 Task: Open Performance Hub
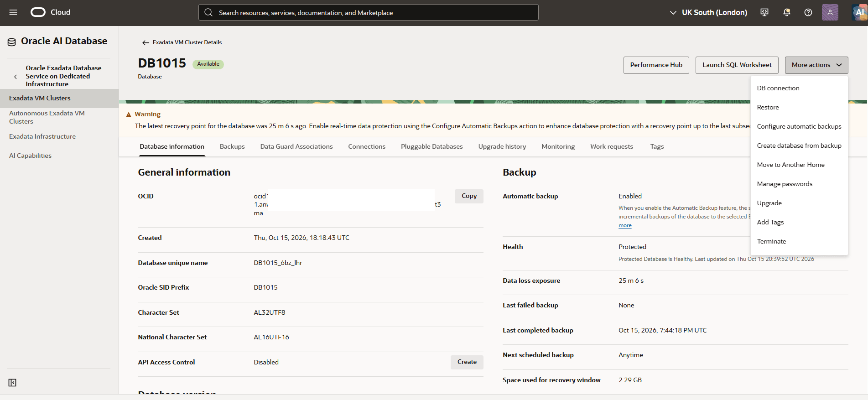coord(656,65)
